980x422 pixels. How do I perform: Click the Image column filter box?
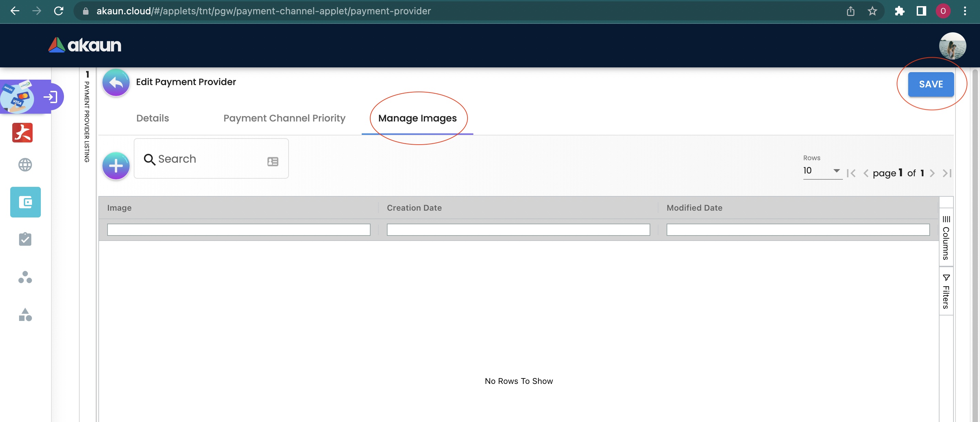tap(239, 230)
